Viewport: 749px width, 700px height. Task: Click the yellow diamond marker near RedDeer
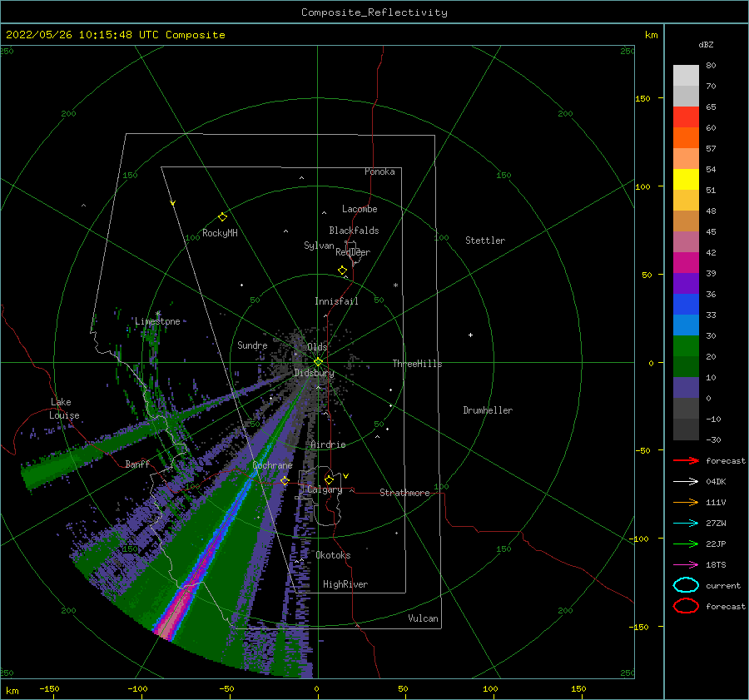(343, 271)
